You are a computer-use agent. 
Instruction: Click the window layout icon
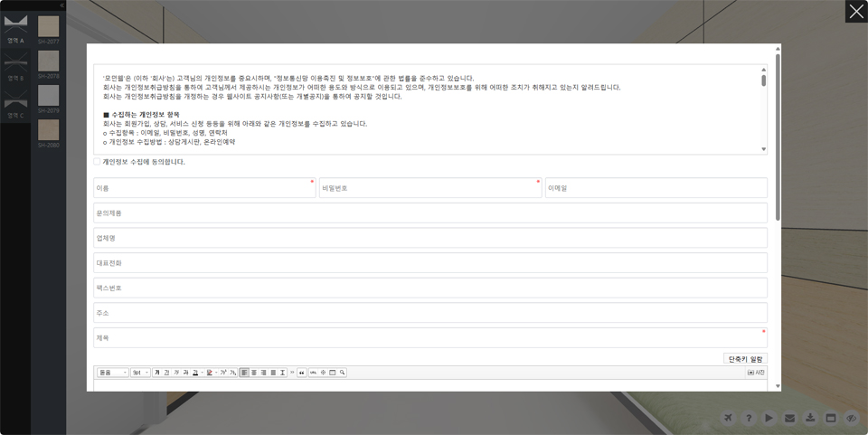[830, 418]
